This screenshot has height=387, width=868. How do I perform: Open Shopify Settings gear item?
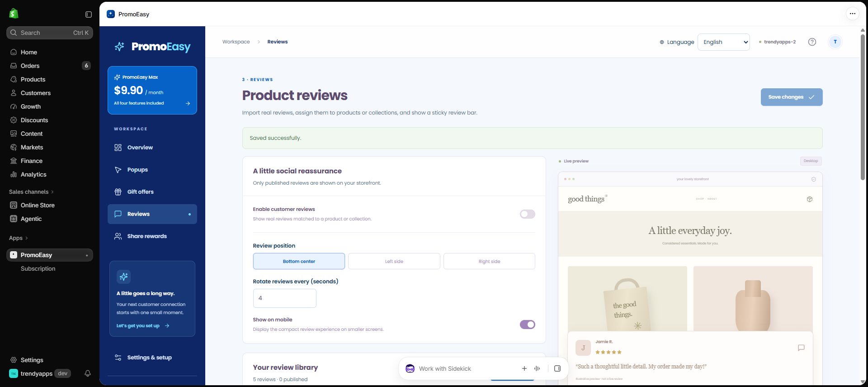[50, 360]
